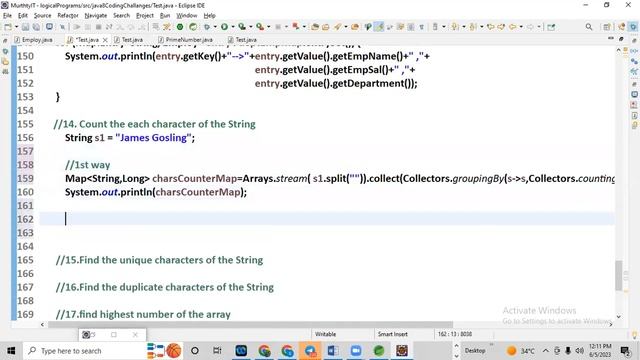Open the File menu
The image size is (640, 360).
(7, 16)
